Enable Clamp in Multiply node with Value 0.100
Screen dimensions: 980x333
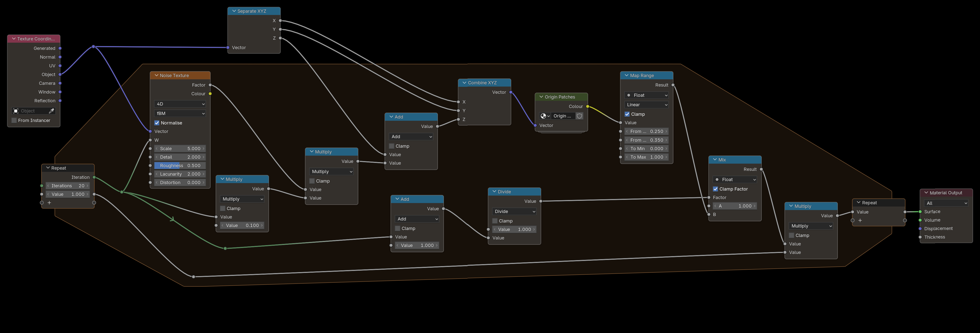click(x=223, y=209)
